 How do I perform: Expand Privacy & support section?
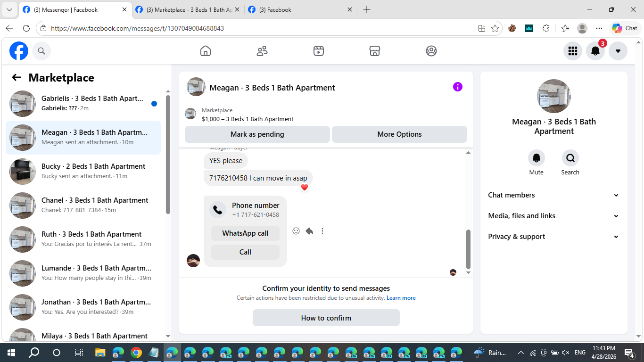[554, 237]
